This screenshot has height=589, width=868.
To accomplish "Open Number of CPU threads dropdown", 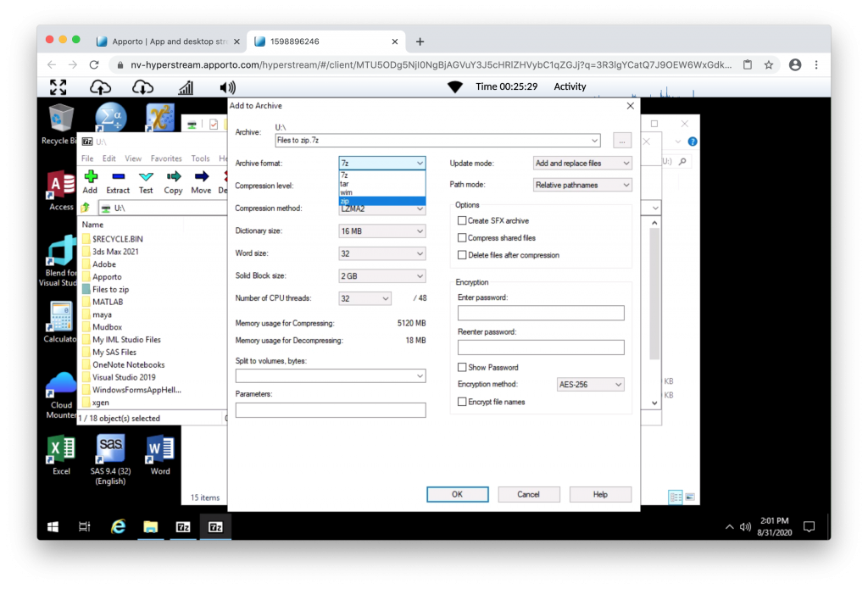I will tap(364, 298).
